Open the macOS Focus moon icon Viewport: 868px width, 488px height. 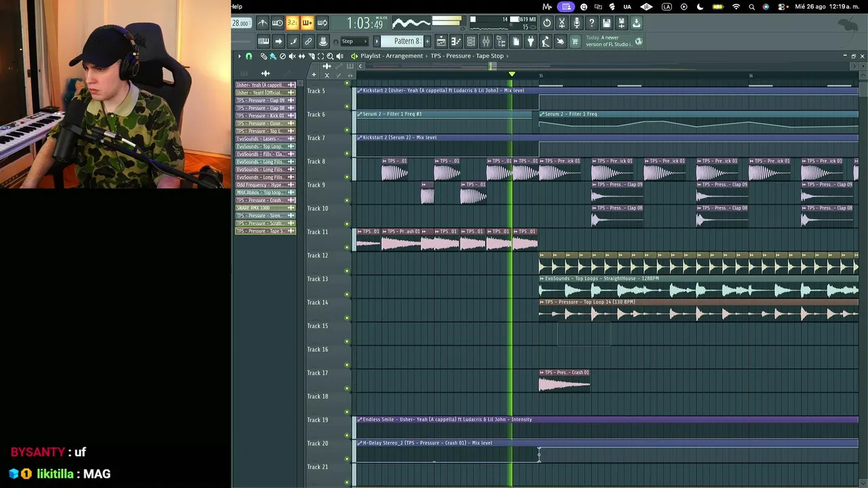[699, 7]
